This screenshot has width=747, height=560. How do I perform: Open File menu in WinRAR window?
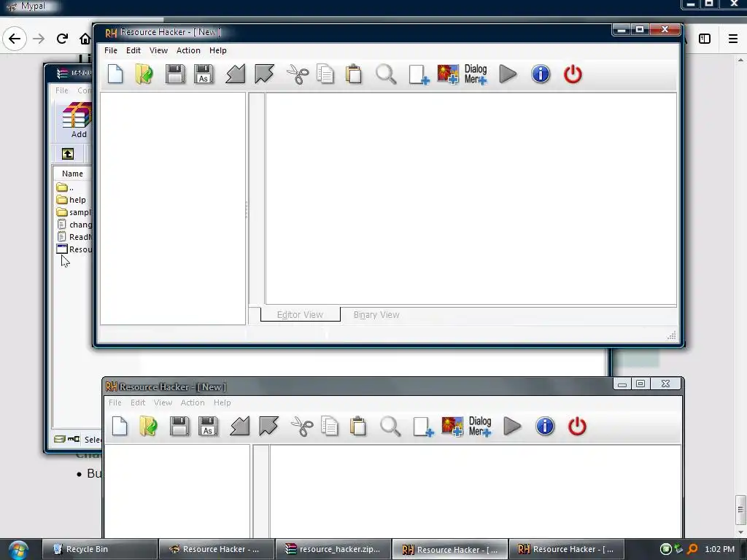pos(61,90)
